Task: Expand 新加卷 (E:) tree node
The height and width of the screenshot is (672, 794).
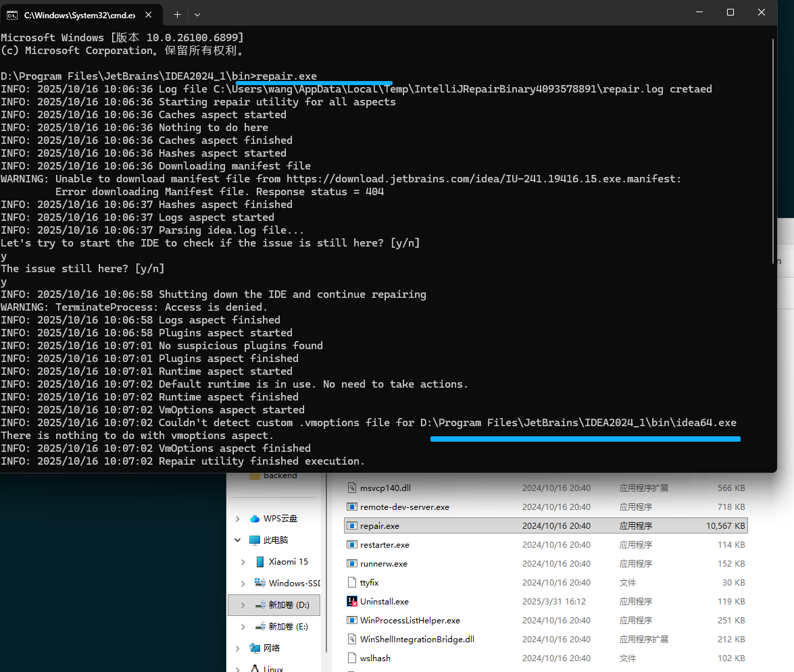Action: (243, 627)
